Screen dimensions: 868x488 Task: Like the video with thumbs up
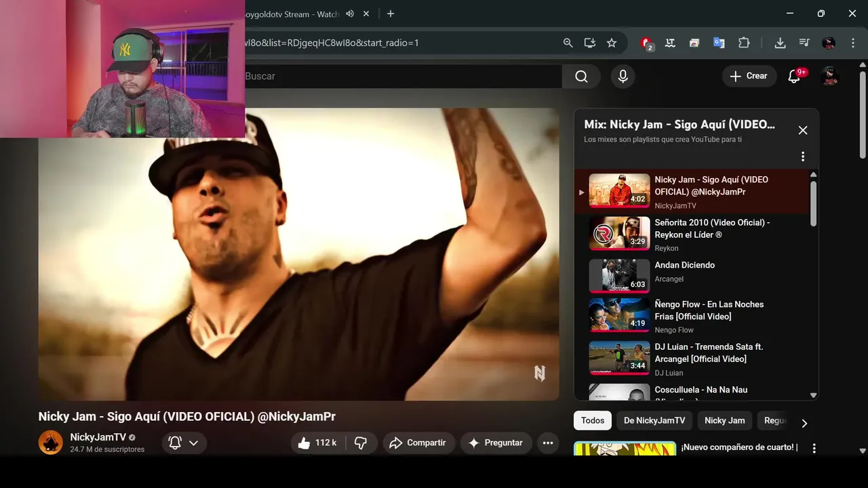[x=317, y=443]
